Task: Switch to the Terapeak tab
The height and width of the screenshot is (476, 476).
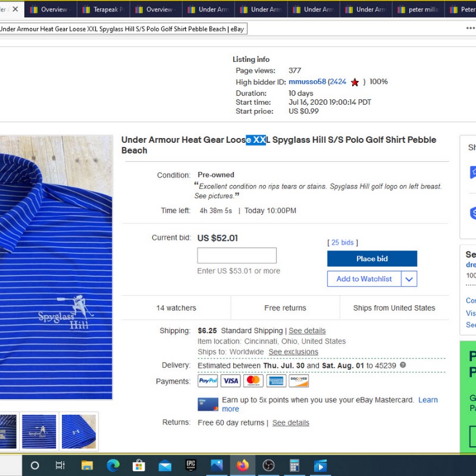Action: pos(104,10)
